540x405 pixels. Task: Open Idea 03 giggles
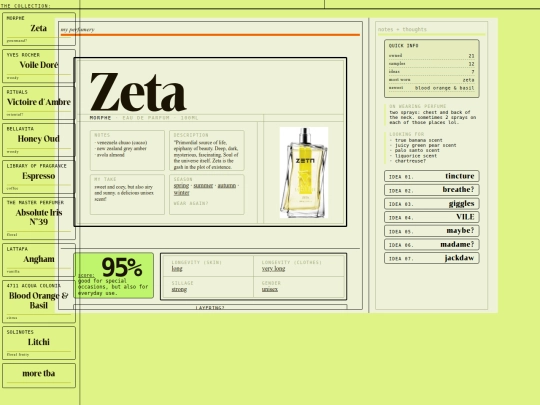432,204
